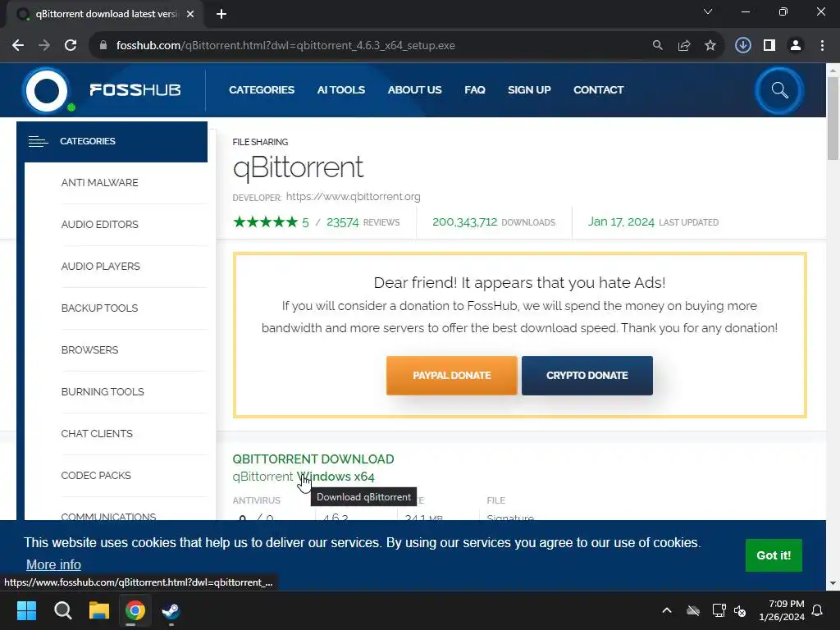Open CATEGORIES in the top navigation
The height and width of the screenshot is (630, 840).
point(262,90)
